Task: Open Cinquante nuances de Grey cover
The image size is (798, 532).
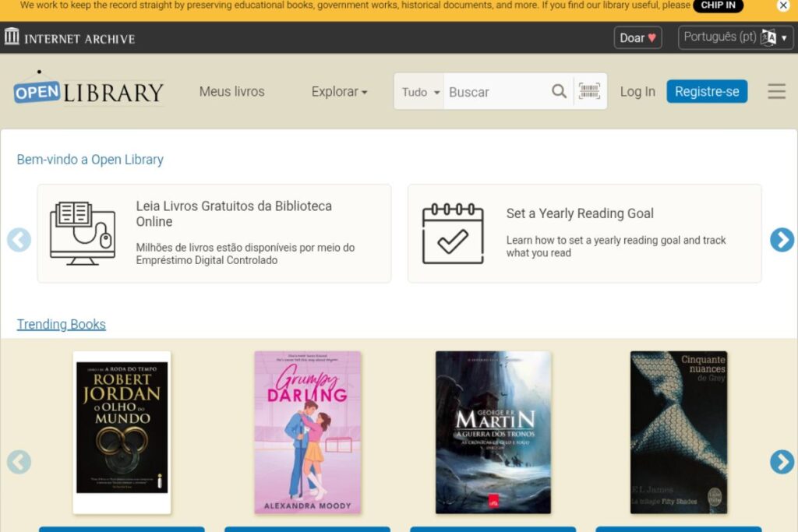Action: 679,432
